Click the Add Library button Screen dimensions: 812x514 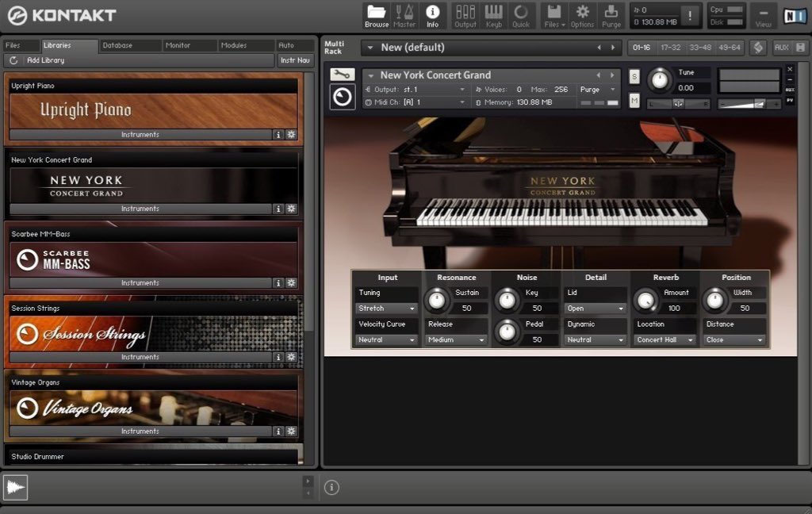(45, 60)
